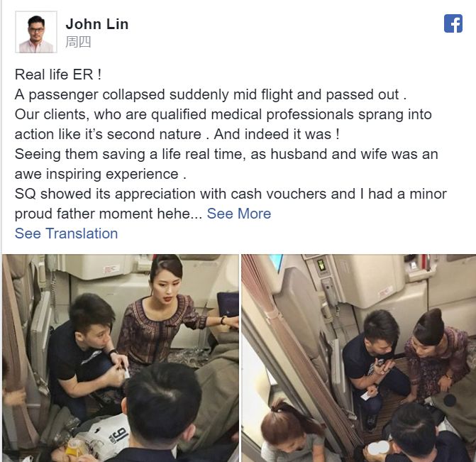Expand the post with See More
Screen dimensions: 476x462
point(239,214)
